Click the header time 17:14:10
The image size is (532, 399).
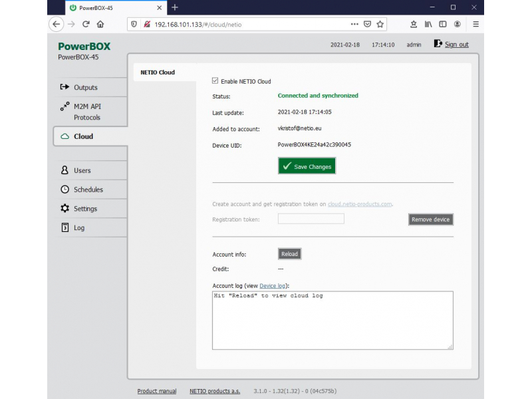(x=383, y=45)
